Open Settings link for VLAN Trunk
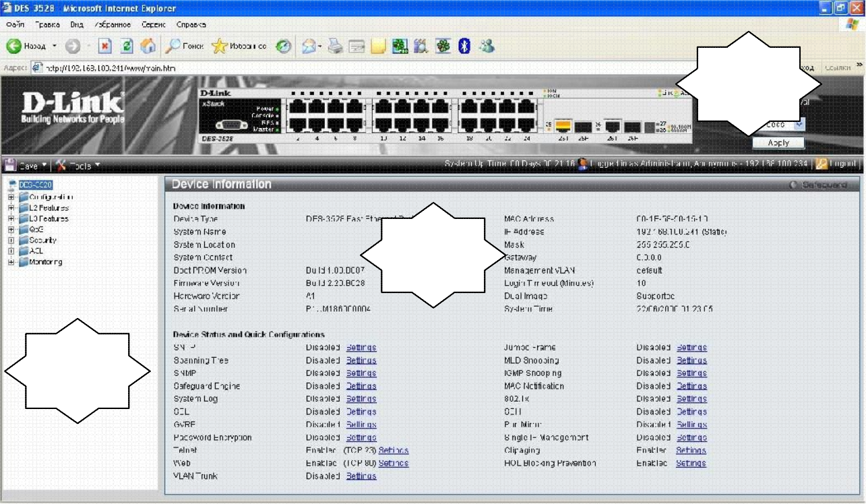Screen dimensions: 866x504 coord(361,476)
